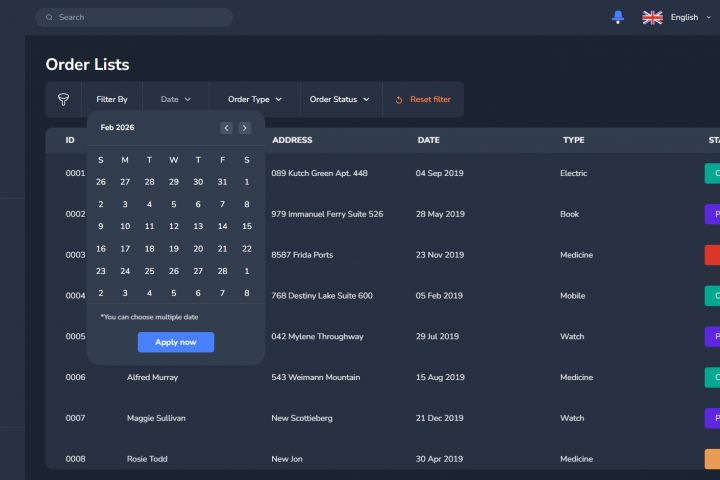Click the Electric type cell

pos(574,173)
